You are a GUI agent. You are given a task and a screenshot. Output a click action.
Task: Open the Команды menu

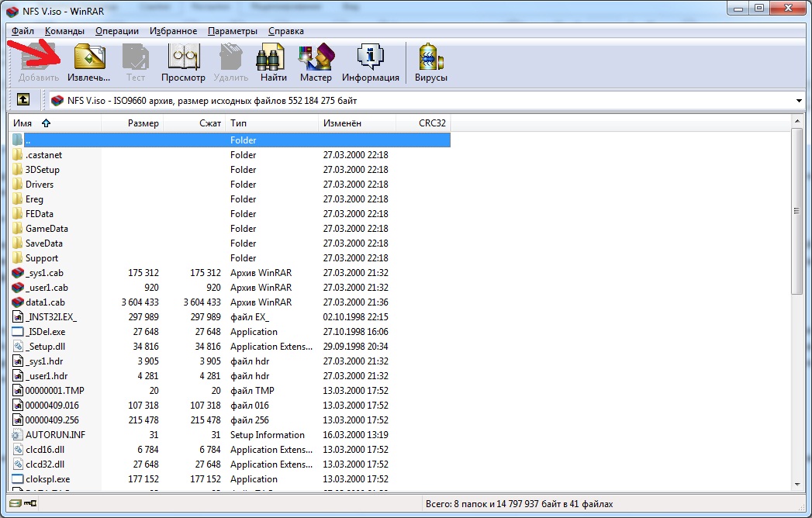pyautogui.click(x=64, y=31)
